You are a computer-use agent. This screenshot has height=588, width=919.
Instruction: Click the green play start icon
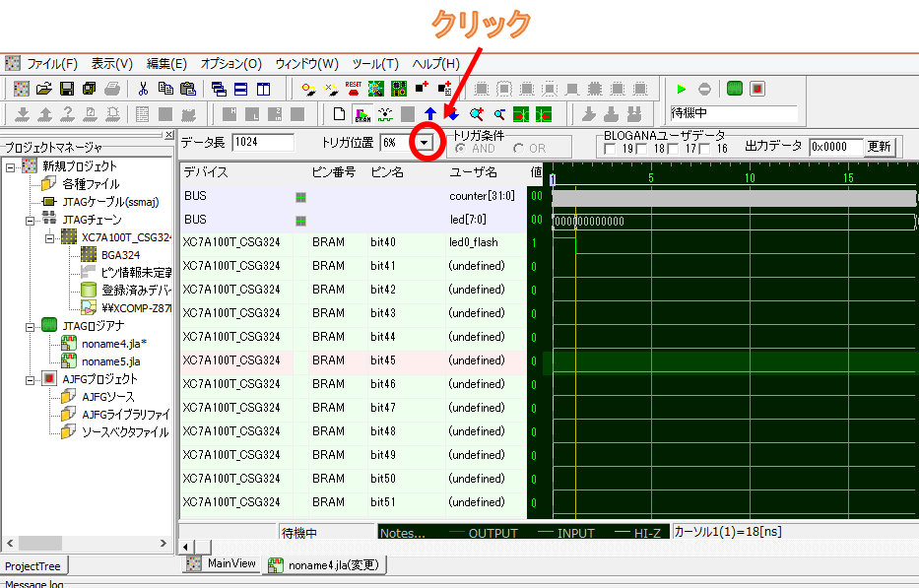pyautogui.click(x=681, y=89)
